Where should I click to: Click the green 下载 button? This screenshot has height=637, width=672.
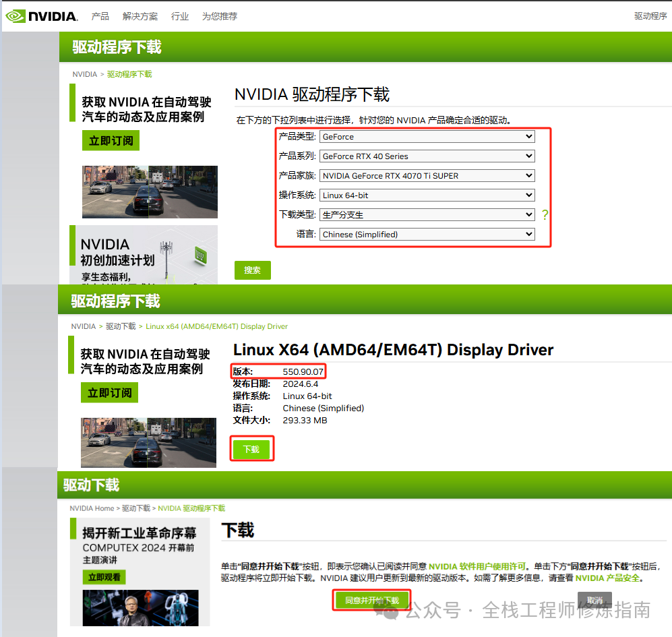pyautogui.click(x=251, y=449)
